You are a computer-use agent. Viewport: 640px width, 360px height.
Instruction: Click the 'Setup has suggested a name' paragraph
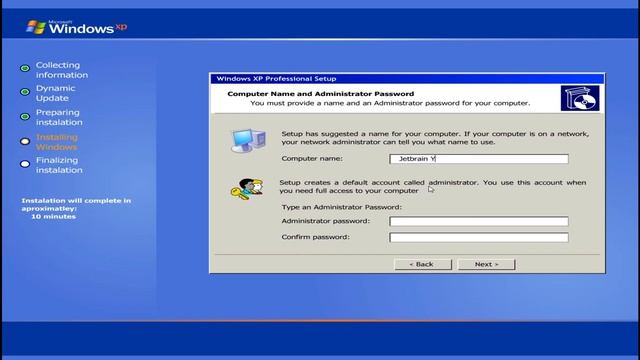click(x=435, y=138)
